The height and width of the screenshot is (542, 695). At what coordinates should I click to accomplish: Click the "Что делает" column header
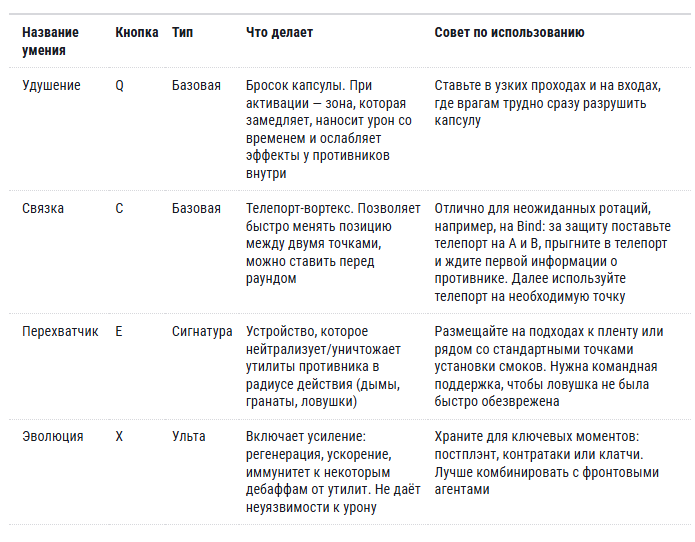(x=279, y=33)
